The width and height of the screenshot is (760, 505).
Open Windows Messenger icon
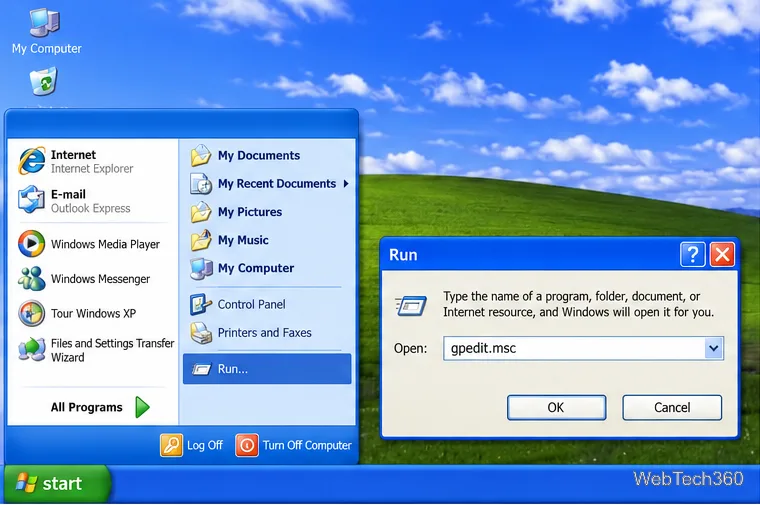coord(32,279)
